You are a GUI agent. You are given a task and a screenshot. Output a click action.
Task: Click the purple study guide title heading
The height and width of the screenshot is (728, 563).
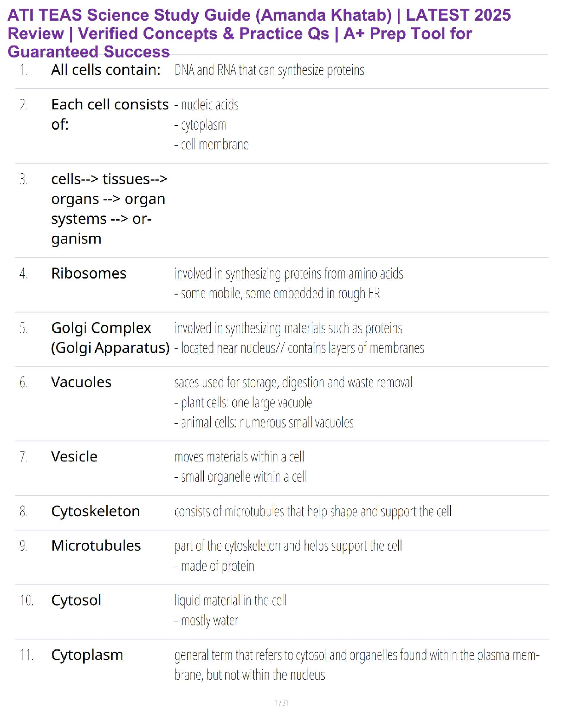tap(259, 34)
